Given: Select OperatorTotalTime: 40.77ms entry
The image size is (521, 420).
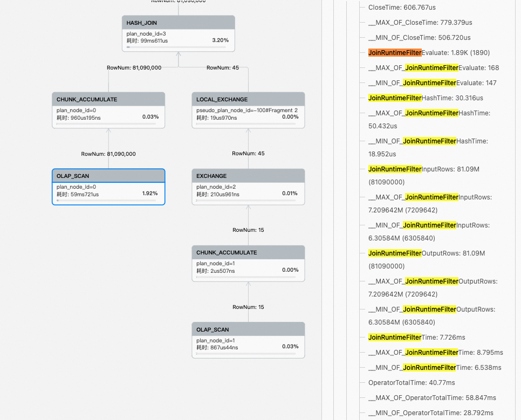Looking at the screenshot, I should [412, 383].
